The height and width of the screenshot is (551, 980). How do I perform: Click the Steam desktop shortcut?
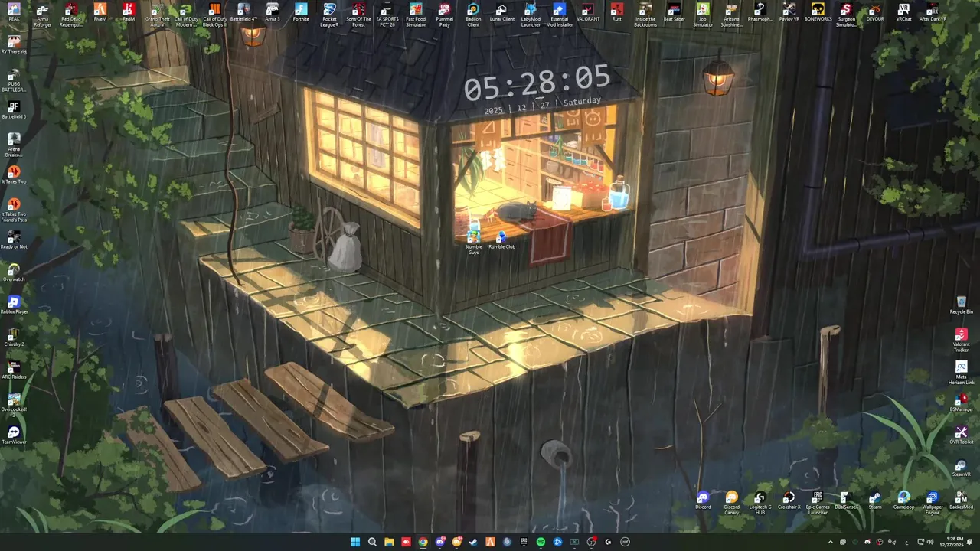pyautogui.click(x=875, y=500)
